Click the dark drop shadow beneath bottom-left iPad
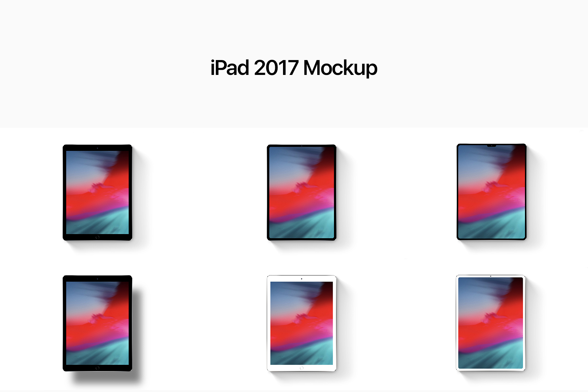 coord(103,377)
